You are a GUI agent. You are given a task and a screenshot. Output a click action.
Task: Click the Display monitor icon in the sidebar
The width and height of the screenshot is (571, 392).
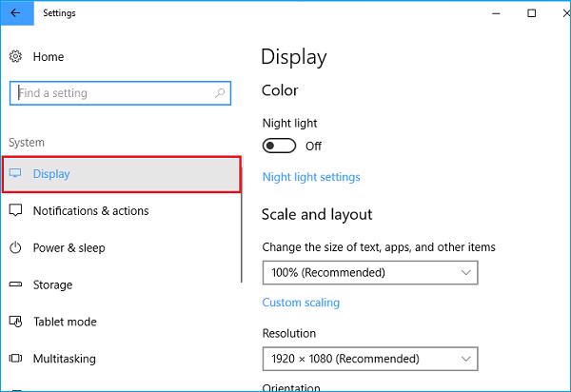[15, 174]
